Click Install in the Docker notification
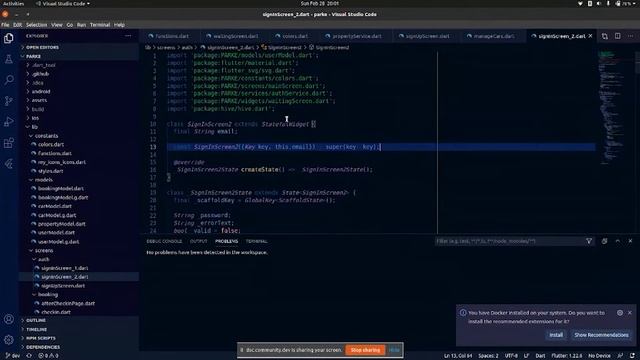 [x=556, y=335]
